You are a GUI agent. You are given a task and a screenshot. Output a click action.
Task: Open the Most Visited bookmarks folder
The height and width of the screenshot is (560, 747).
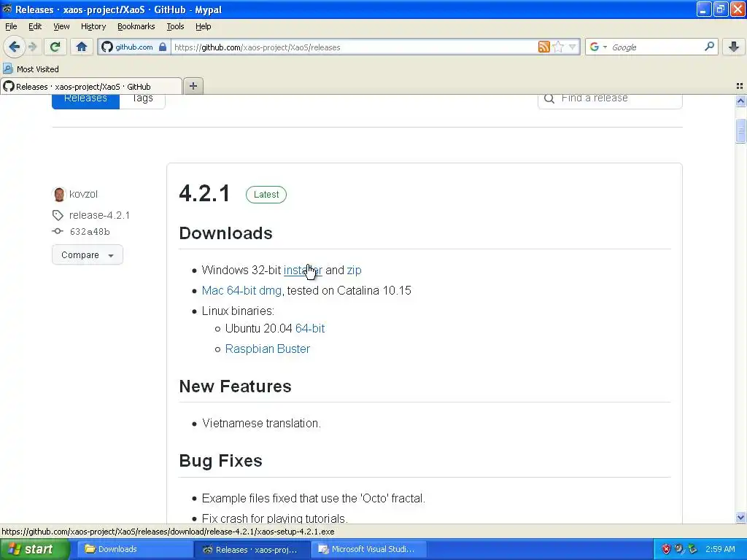(31, 69)
